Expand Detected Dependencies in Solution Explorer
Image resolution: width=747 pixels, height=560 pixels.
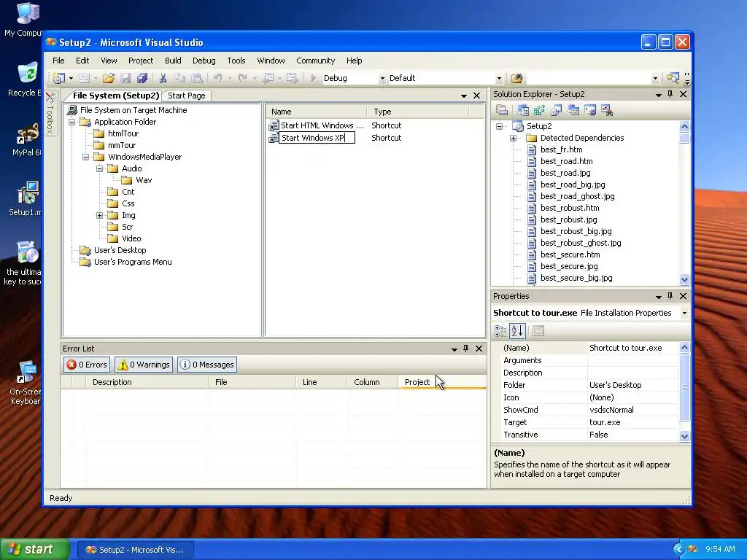tap(513, 138)
